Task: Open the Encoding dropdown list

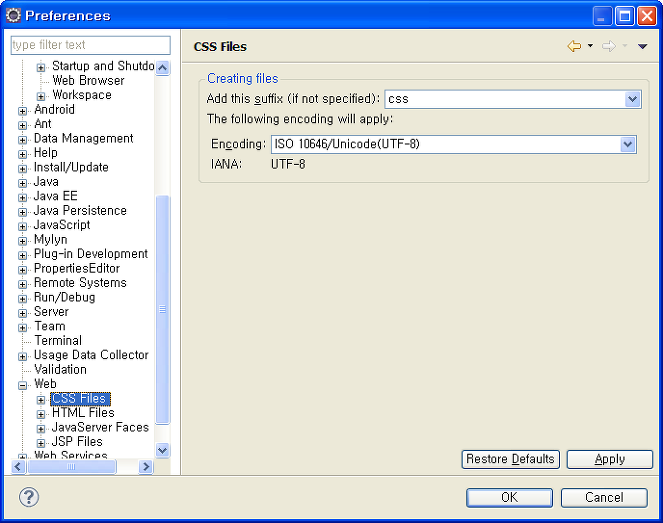Action: (x=628, y=145)
